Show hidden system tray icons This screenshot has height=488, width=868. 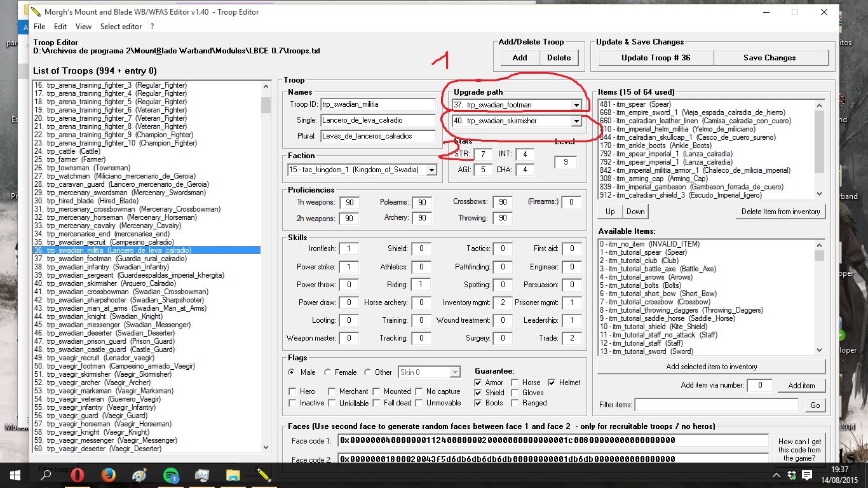click(x=776, y=475)
